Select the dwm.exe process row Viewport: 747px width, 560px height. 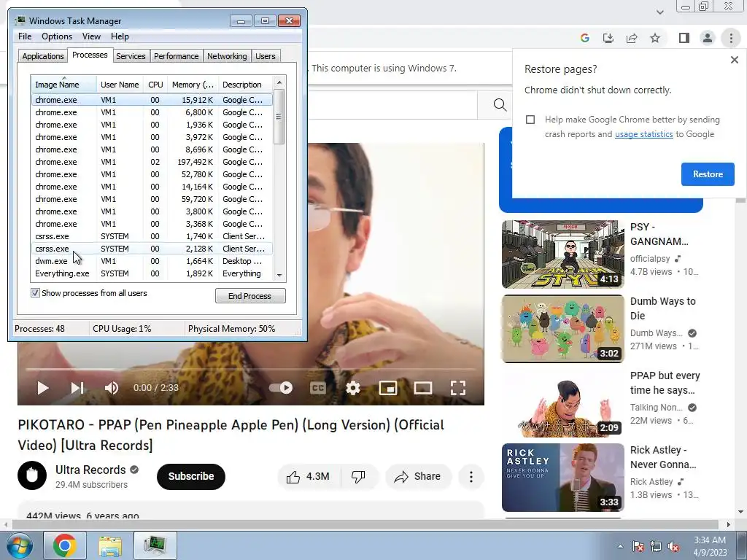click(x=152, y=261)
